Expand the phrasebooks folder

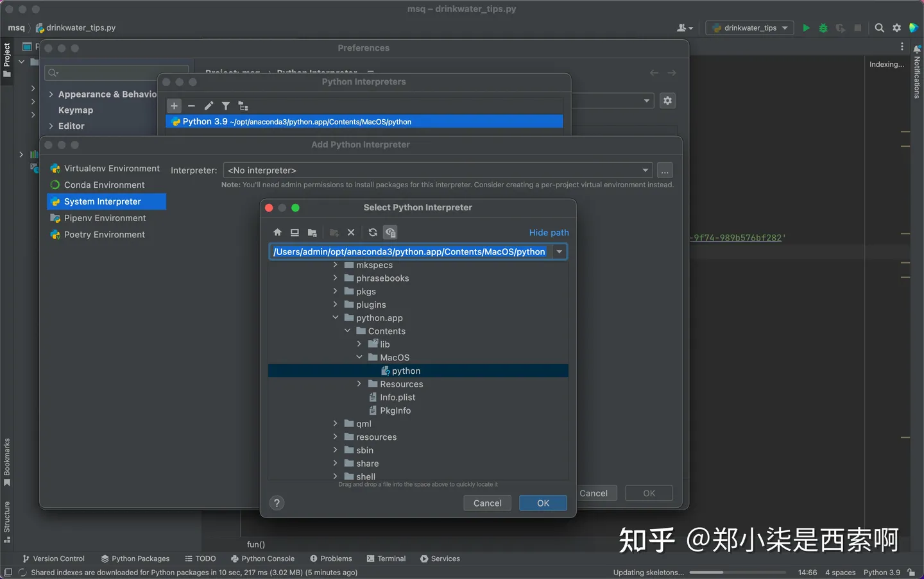(x=335, y=278)
